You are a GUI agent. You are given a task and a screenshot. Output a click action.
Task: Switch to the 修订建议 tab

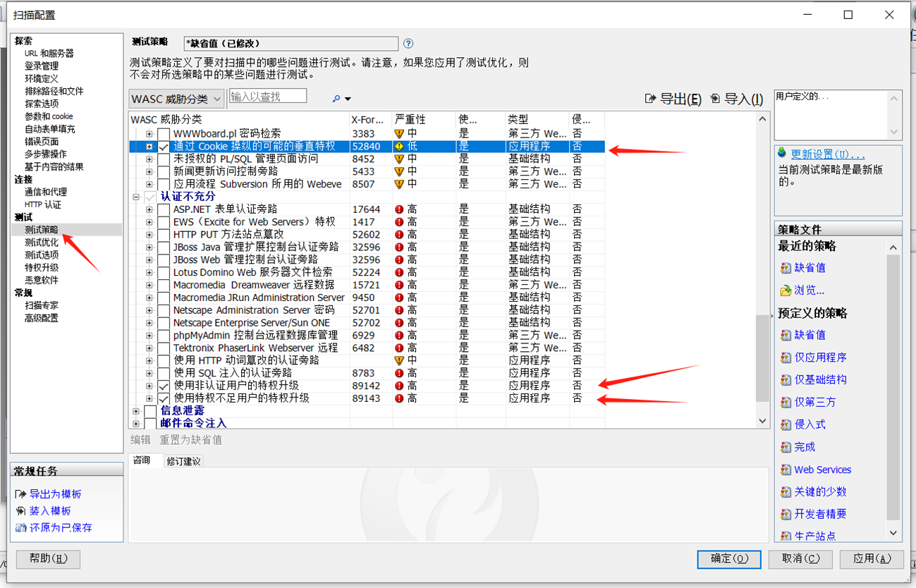(183, 461)
